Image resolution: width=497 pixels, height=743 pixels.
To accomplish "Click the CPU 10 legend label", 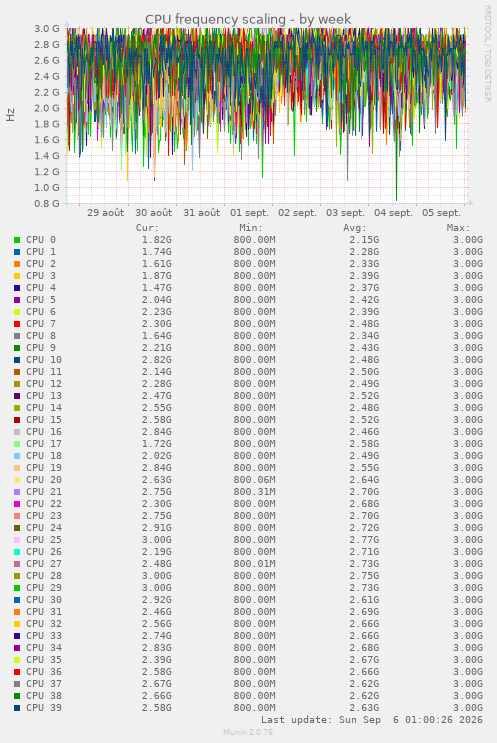I will [x=44, y=360].
